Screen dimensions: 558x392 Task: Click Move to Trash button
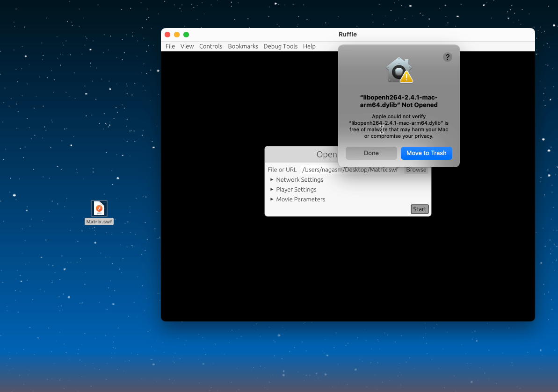click(x=426, y=153)
